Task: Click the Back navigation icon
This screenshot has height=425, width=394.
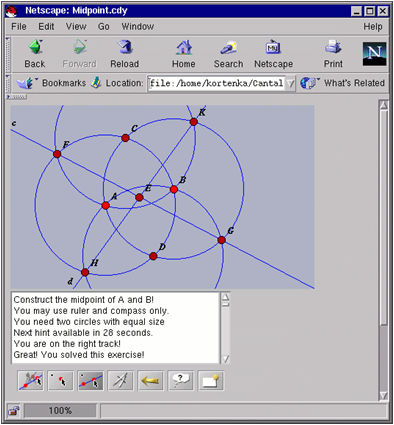Action: (36, 47)
